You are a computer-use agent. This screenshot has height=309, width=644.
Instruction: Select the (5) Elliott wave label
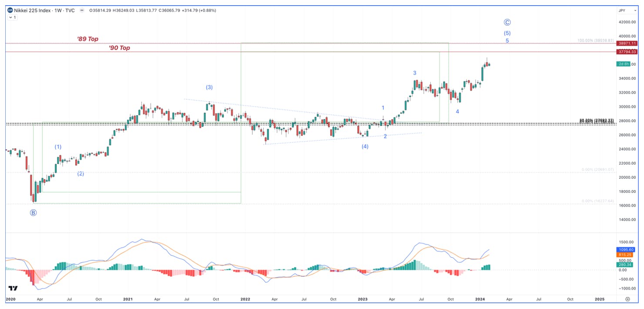click(x=507, y=33)
